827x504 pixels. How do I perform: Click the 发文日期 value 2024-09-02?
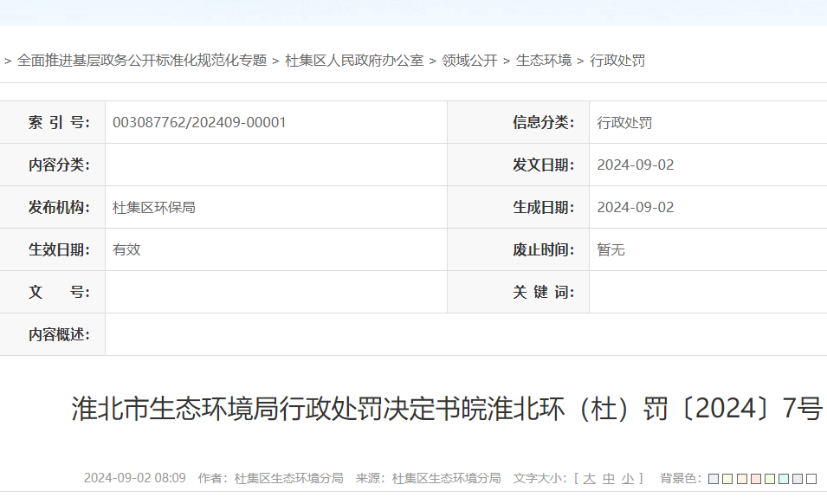[636, 165]
